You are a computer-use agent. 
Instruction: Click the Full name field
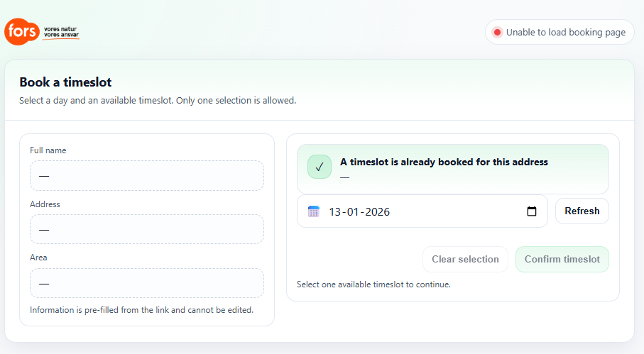pyautogui.click(x=146, y=175)
